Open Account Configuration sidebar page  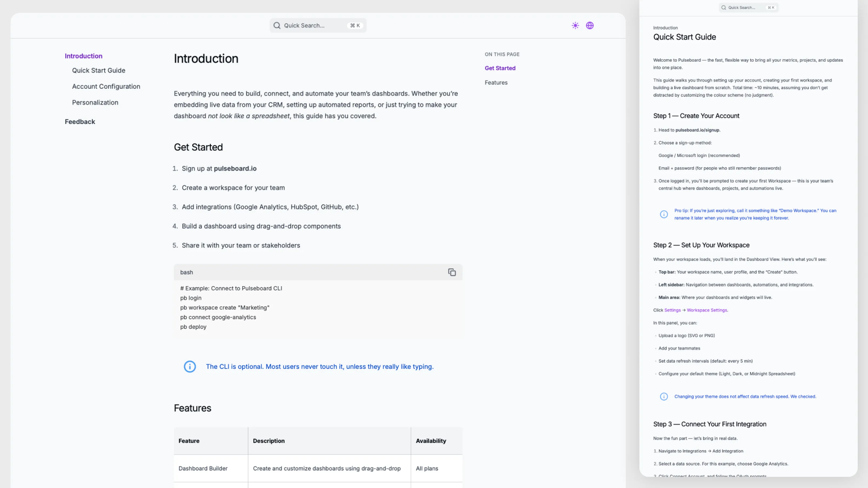pos(106,86)
